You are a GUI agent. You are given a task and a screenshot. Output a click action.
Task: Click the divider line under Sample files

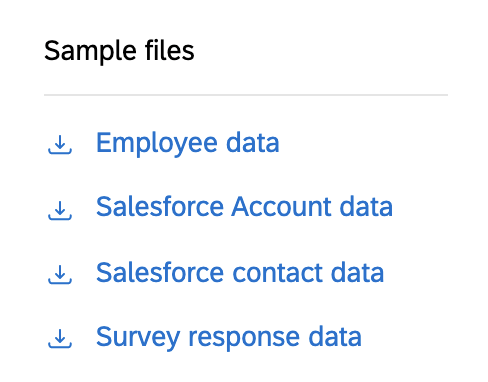pyautogui.click(x=246, y=95)
